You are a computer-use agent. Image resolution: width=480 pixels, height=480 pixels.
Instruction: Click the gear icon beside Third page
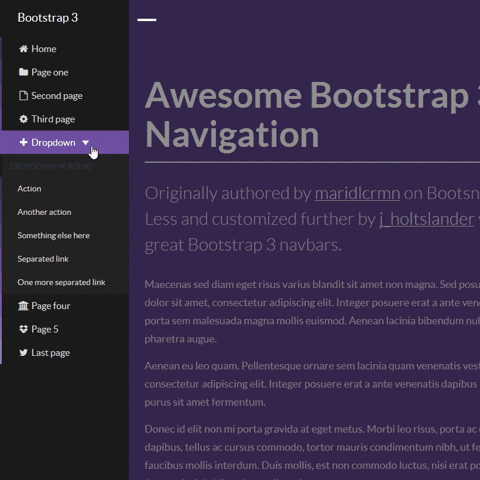[23, 119]
